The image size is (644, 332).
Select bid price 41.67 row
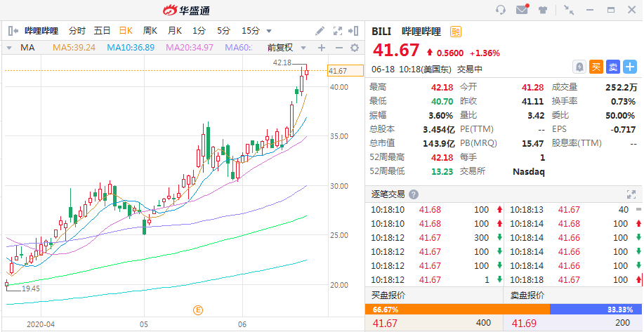pyautogui.click(x=434, y=323)
